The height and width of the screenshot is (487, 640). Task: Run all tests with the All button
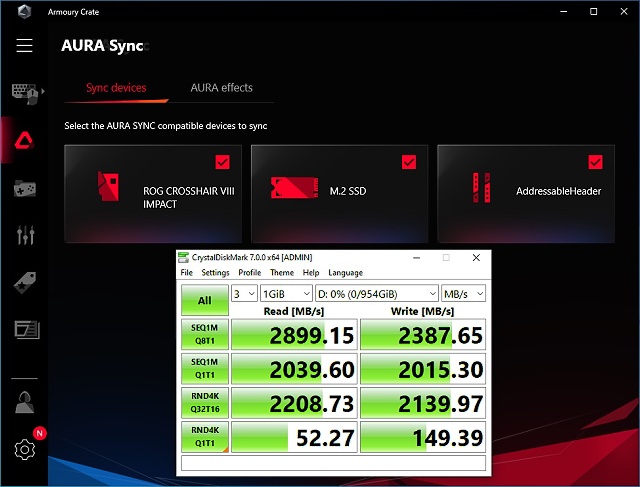click(204, 300)
